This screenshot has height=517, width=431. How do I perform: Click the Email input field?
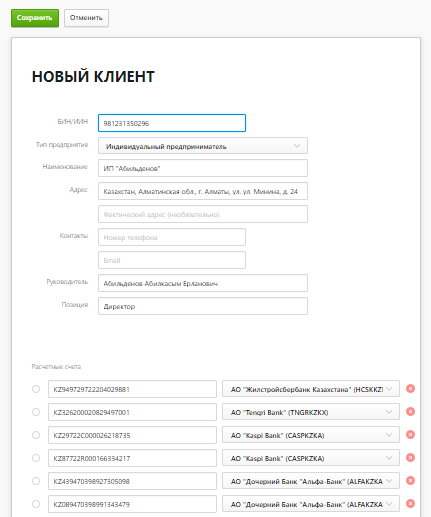pos(172,260)
